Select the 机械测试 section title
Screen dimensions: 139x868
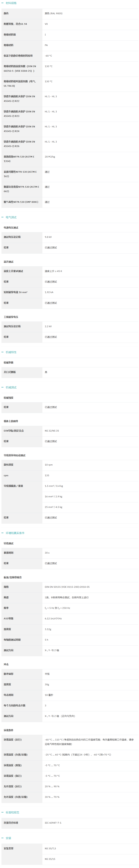11,387
